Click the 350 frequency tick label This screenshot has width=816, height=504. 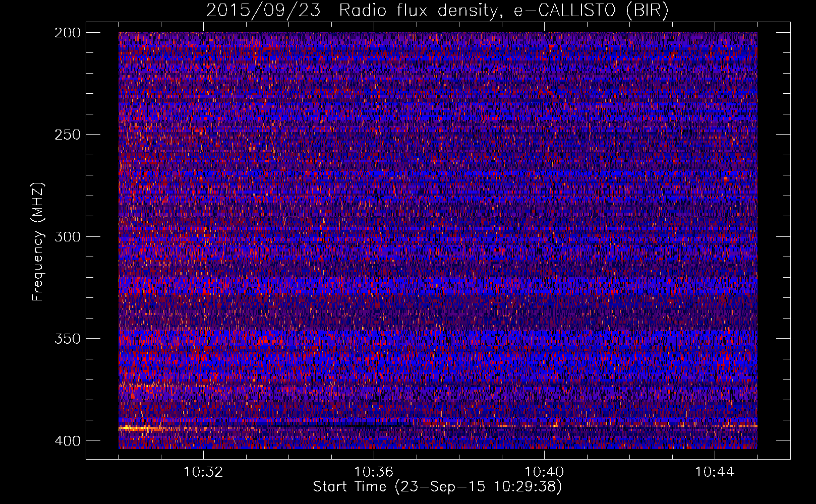[67, 339]
